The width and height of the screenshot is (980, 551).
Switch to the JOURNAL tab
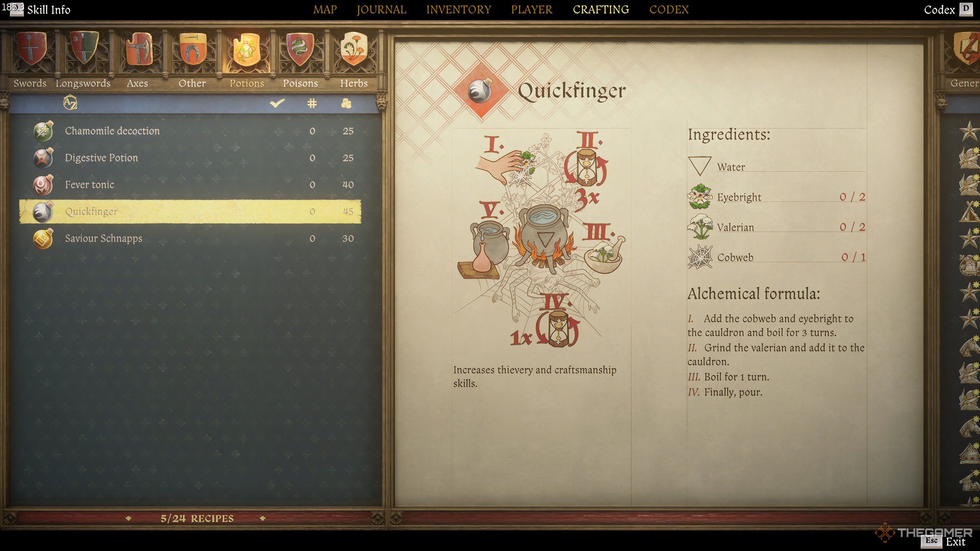(382, 10)
